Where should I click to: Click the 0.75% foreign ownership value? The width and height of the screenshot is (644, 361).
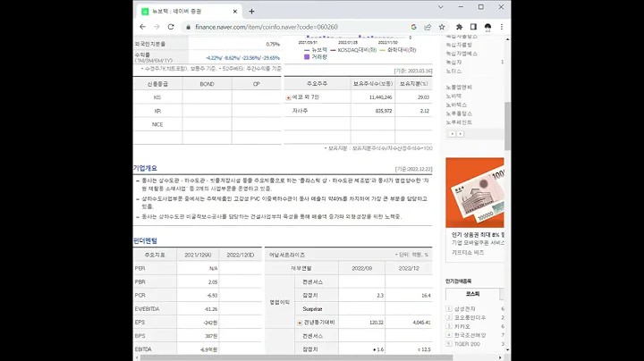click(x=273, y=44)
